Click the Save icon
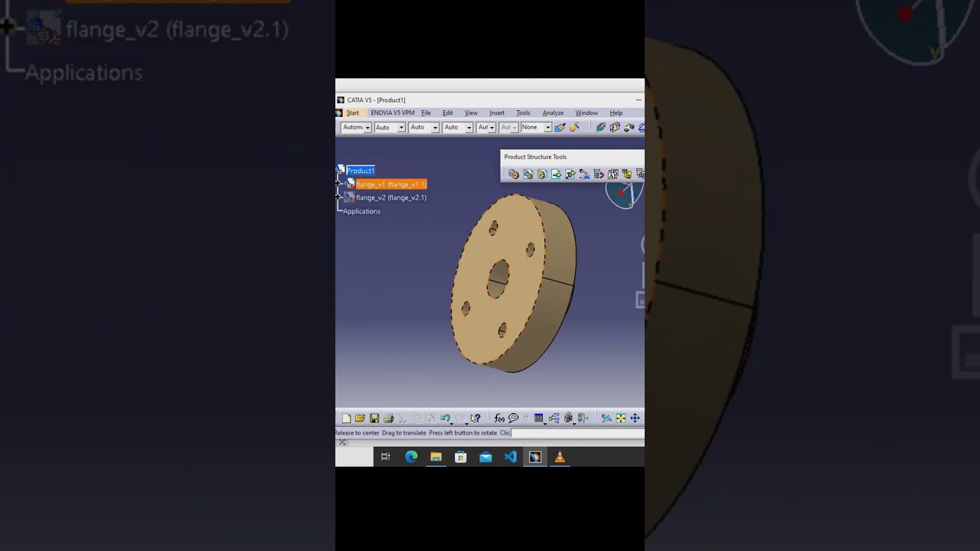The height and width of the screenshot is (551, 980). tap(374, 419)
